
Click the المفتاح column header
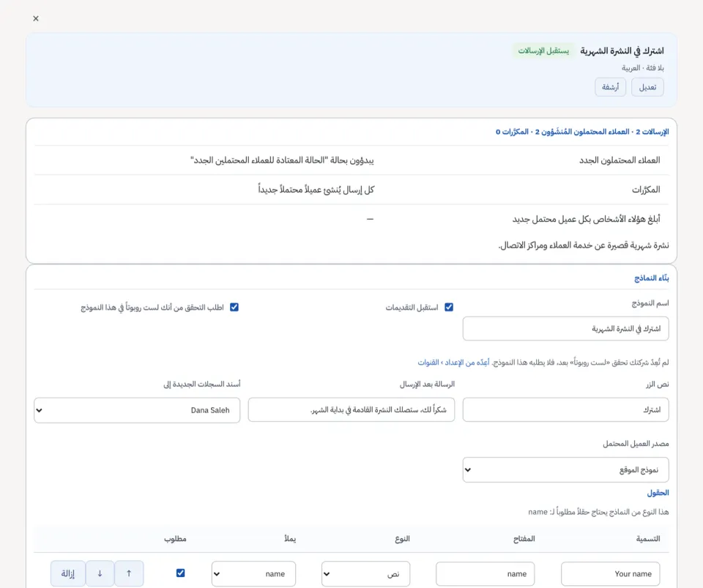524,538
